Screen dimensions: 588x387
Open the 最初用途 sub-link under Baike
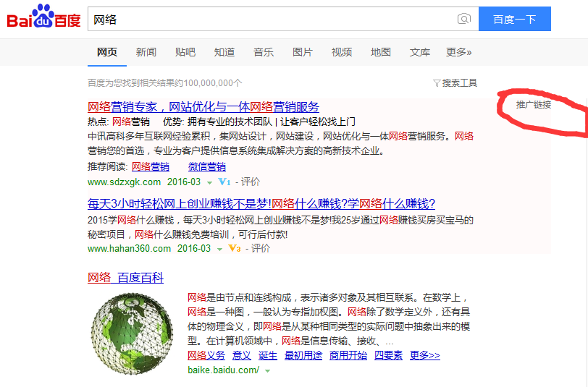(x=303, y=355)
